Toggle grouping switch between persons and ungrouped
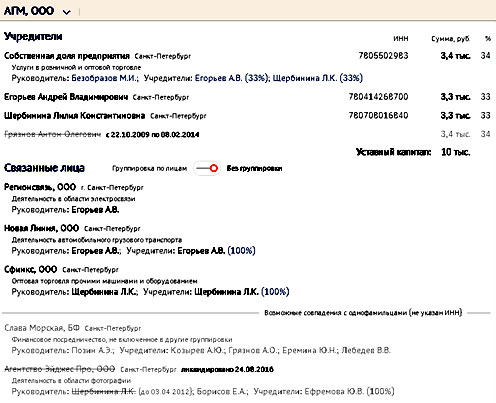Viewport: 496px width, 403px height. (207, 168)
